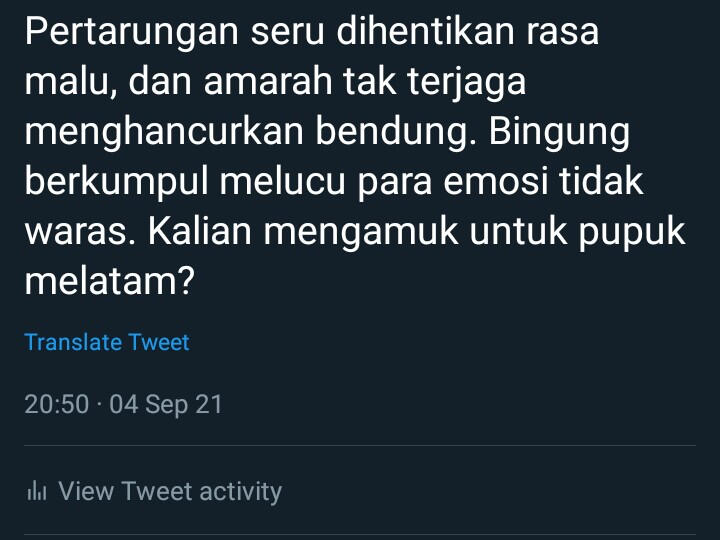Select the word terjaga in the tweet

tap(467, 83)
